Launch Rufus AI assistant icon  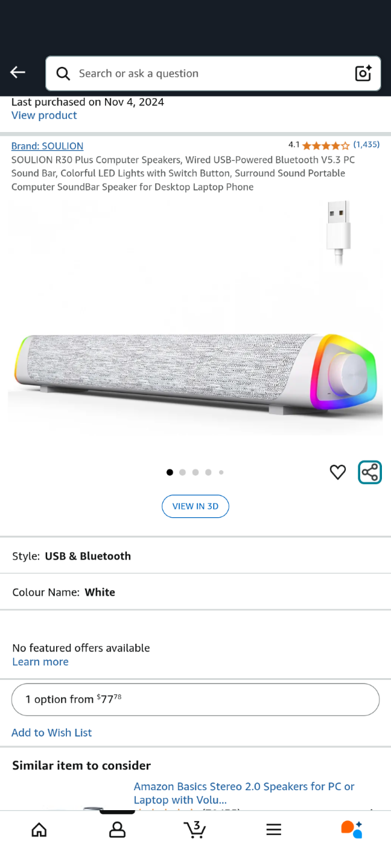(x=352, y=830)
